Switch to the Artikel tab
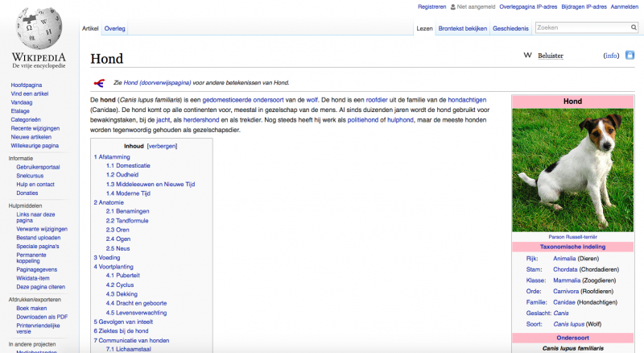 (90, 28)
